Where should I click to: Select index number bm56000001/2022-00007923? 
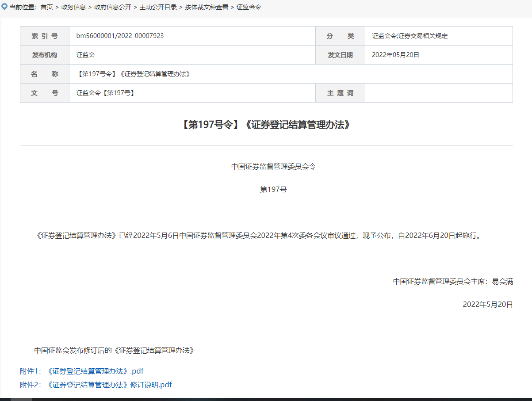tap(120, 36)
